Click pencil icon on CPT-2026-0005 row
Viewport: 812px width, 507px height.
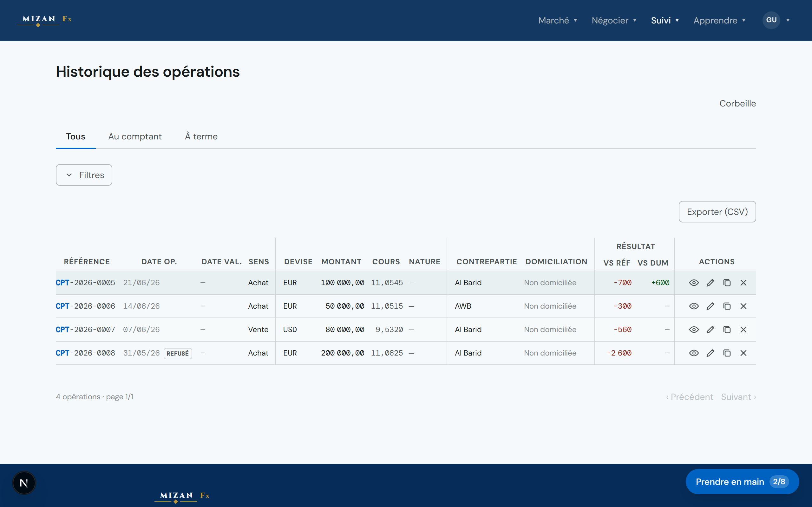[710, 283]
